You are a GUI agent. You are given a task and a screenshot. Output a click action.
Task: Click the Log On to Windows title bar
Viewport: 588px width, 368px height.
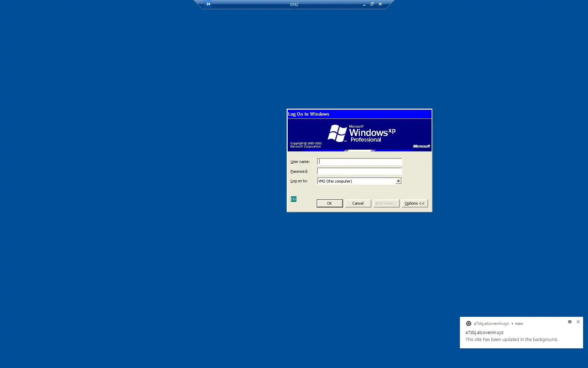[359, 114]
